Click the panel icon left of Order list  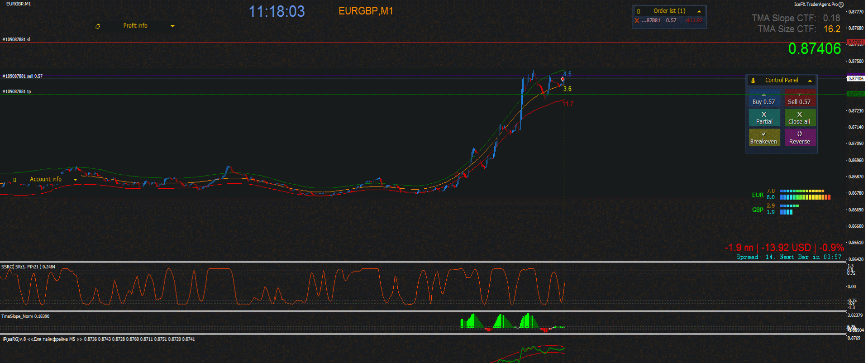click(639, 11)
